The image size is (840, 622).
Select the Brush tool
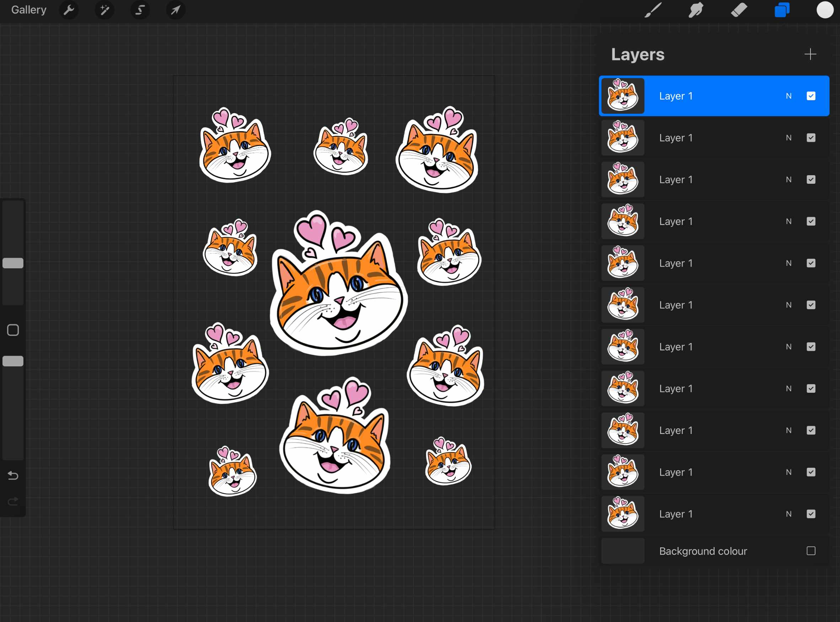tap(653, 10)
